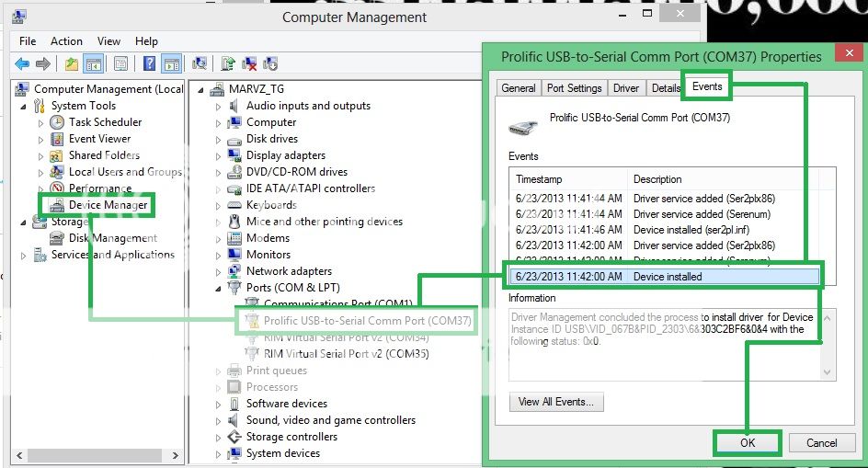Toggle Show/Hide Action Pane toolbar button

tap(172, 64)
